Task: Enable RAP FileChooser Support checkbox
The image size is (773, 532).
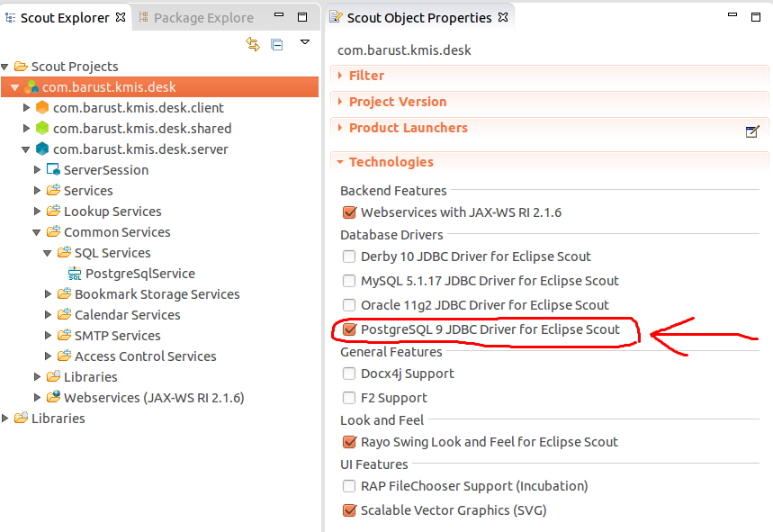Action: point(349,486)
